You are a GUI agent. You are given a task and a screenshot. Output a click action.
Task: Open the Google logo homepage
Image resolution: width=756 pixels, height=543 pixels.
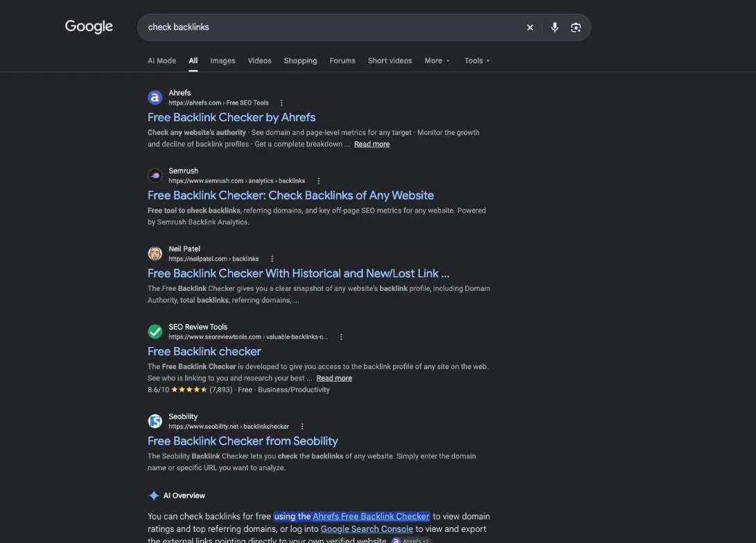(89, 26)
